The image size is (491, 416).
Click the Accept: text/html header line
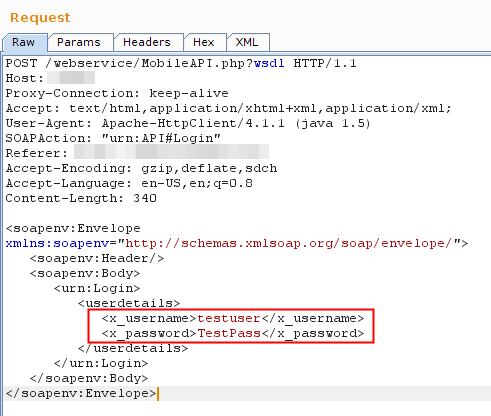228,108
